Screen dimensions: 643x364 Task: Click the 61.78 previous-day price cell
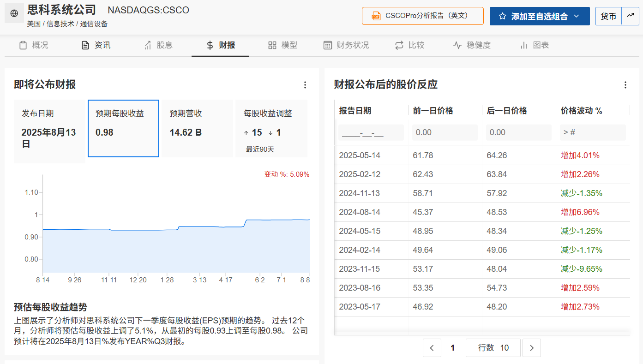click(x=423, y=155)
